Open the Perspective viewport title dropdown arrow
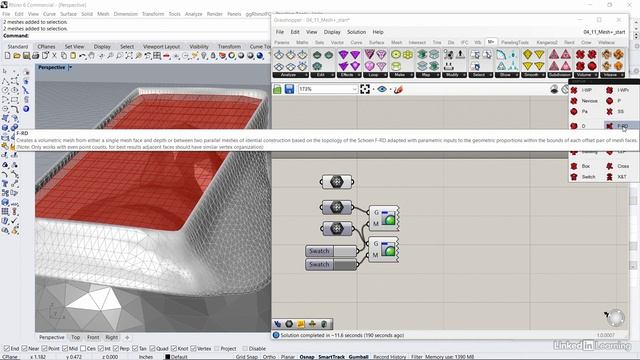 click(x=70, y=67)
